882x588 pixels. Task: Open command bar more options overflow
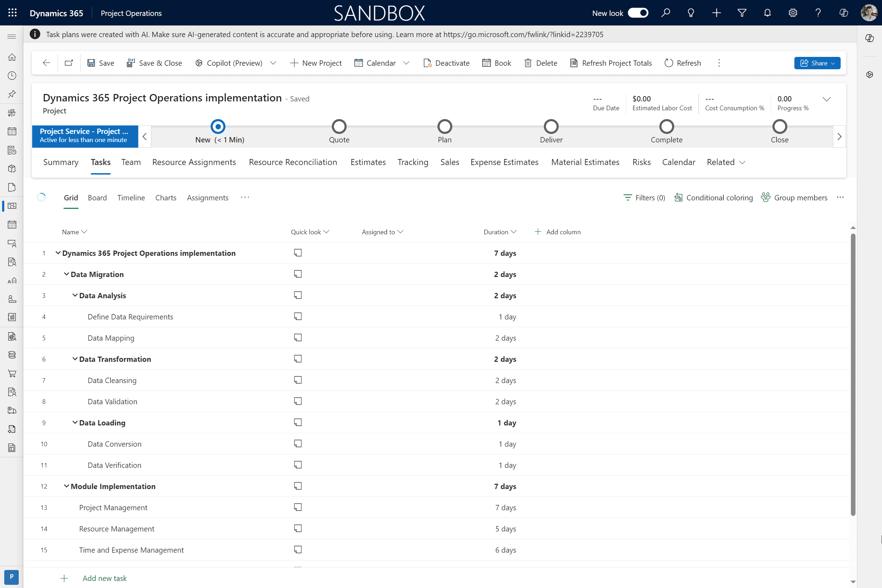(x=719, y=63)
